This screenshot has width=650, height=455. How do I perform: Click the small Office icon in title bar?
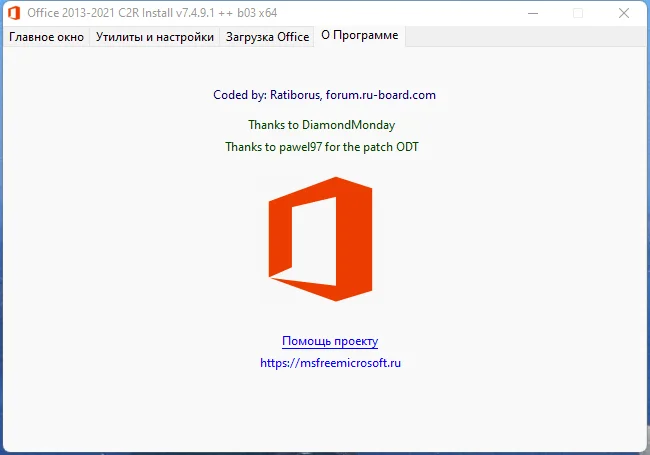pos(14,13)
